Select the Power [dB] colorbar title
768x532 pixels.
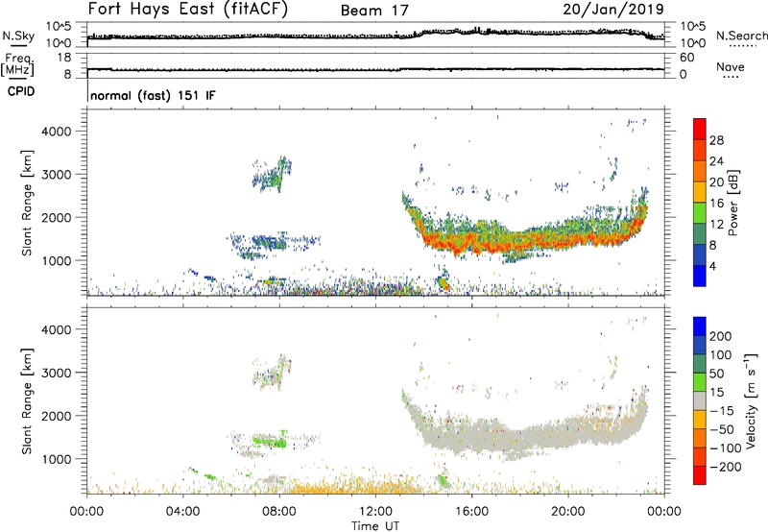pos(732,203)
